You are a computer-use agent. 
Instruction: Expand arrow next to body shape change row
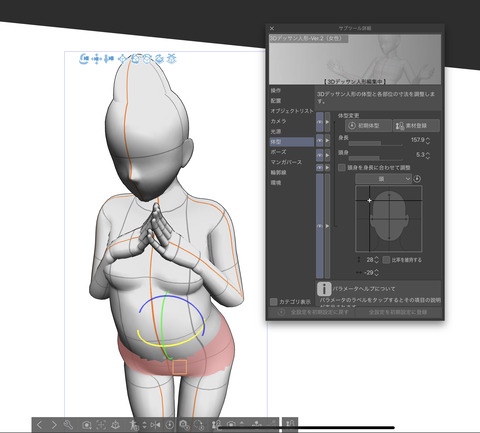pyautogui.click(x=327, y=122)
